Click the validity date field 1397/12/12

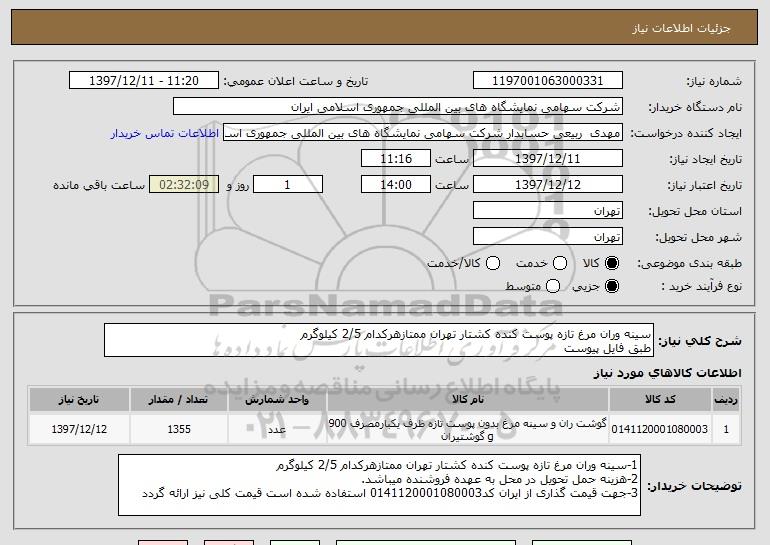[548, 185]
